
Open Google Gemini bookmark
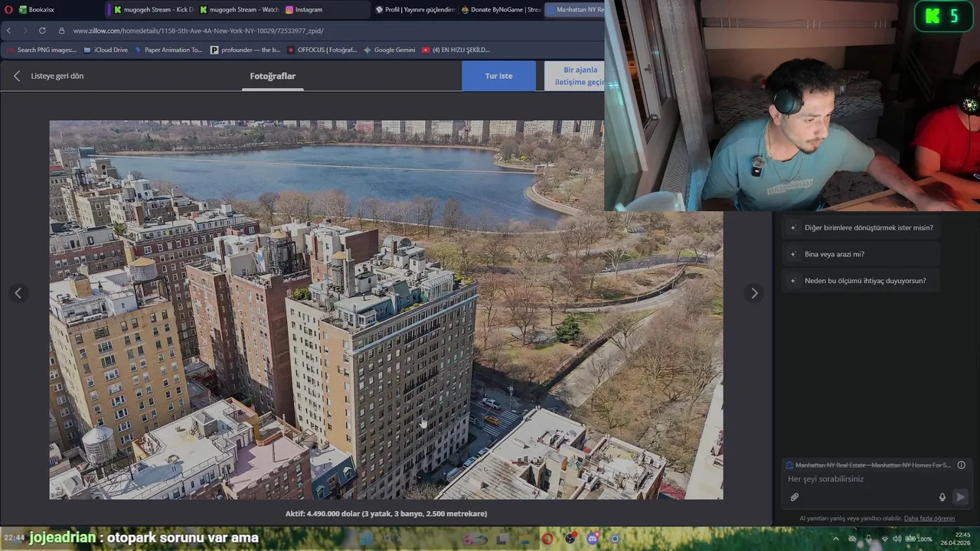[x=390, y=50]
